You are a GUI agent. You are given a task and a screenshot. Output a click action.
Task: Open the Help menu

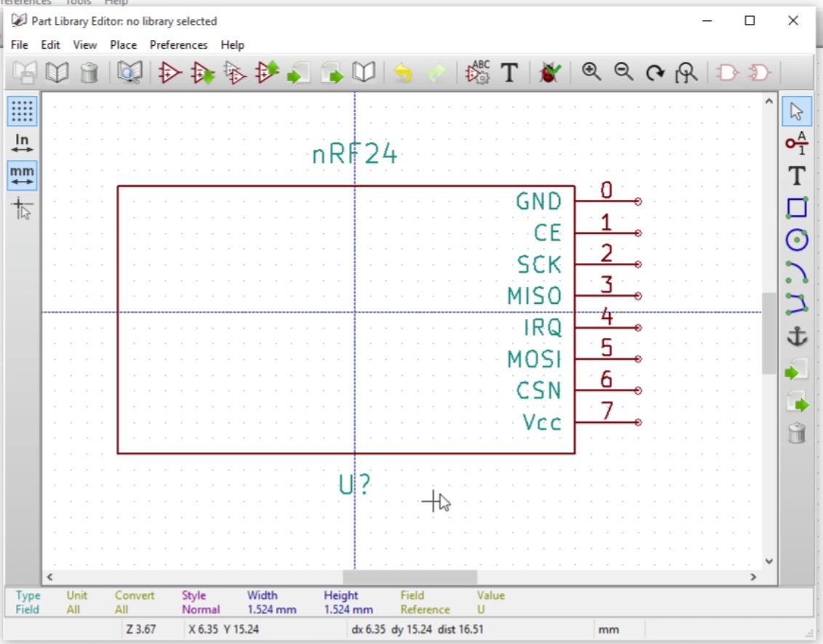tap(233, 44)
